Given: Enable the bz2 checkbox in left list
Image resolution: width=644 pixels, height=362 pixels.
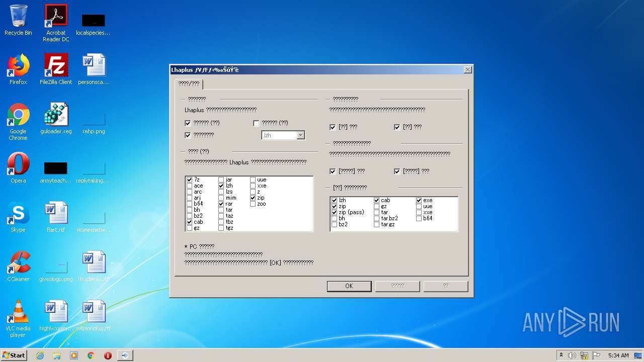Looking at the screenshot, I should (x=189, y=216).
